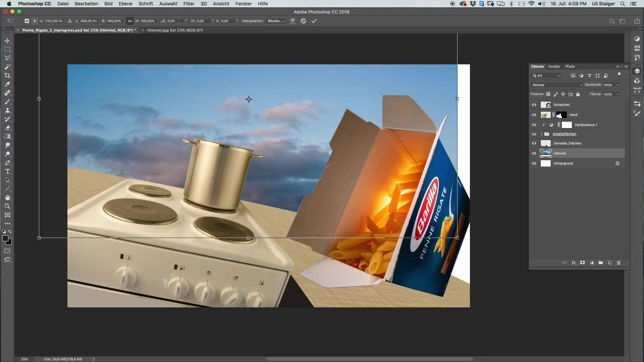Select the Path Selection tool

[7, 180]
